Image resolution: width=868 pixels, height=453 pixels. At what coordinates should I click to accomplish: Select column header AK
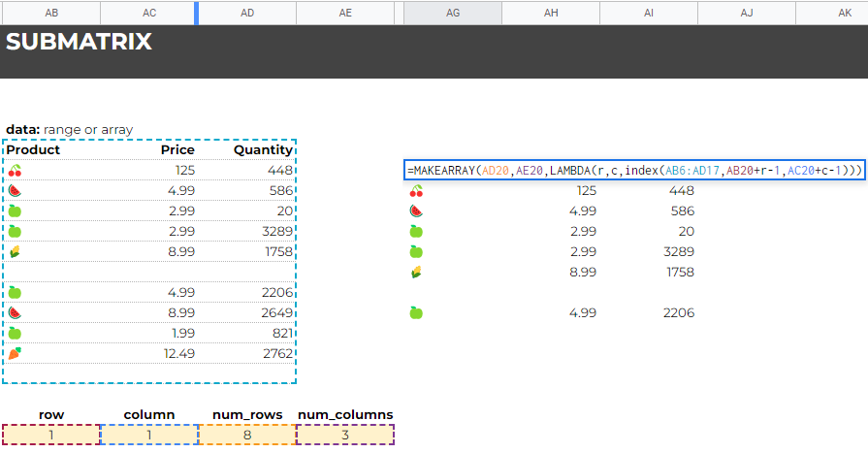tap(832, 13)
